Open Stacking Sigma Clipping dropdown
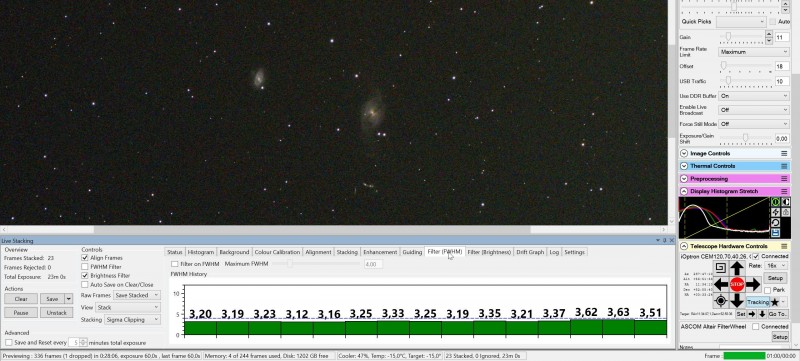Viewport: 800px width, 361px height. point(133,320)
